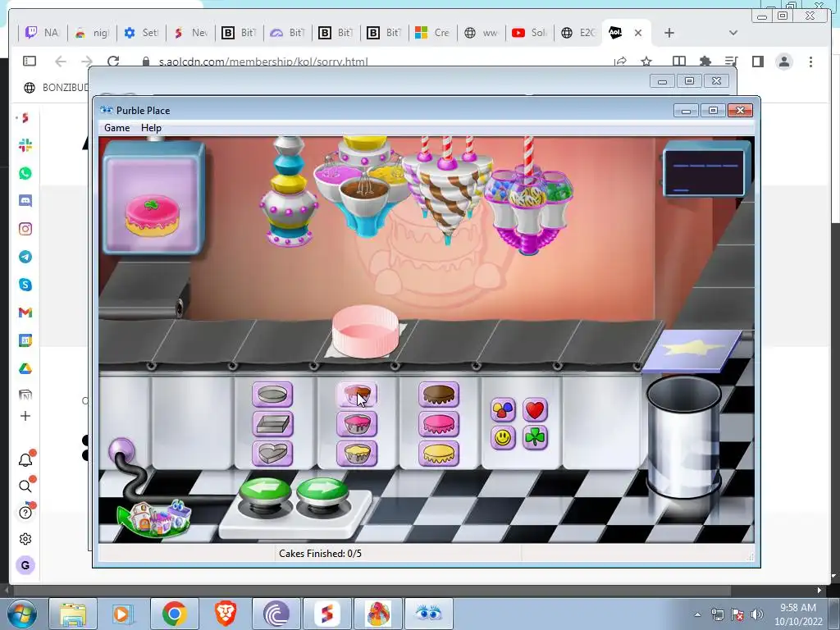Click the browser address bar URL
840x630 pixels.
tap(263, 62)
